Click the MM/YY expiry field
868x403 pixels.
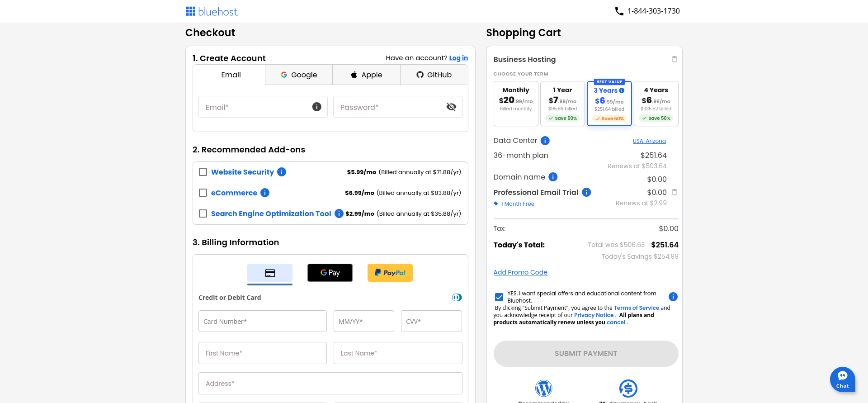pyautogui.click(x=364, y=321)
